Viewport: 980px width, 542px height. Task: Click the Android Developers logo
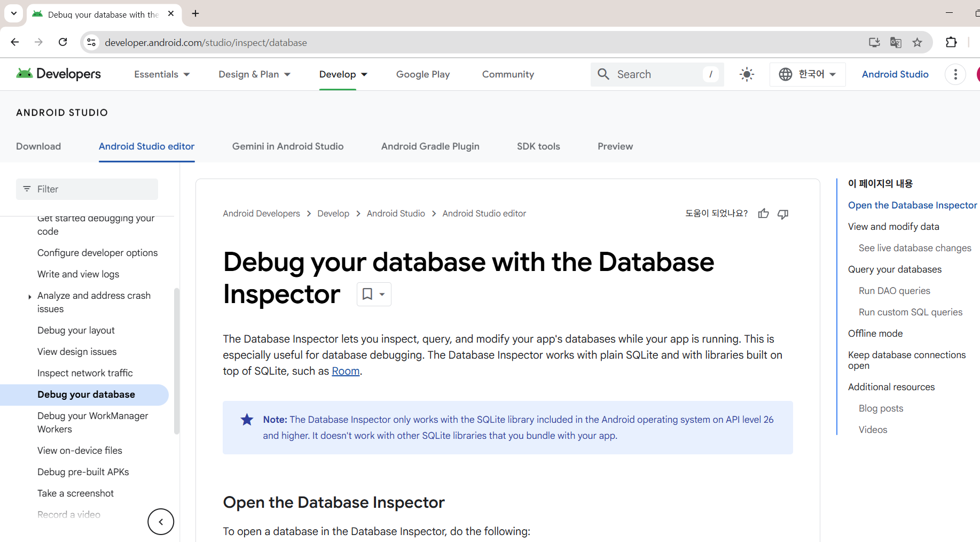click(x=59, y=74)
